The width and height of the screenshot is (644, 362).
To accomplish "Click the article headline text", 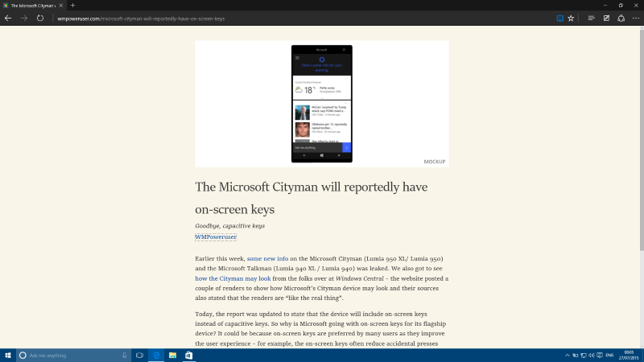I will tap(312, 198).
